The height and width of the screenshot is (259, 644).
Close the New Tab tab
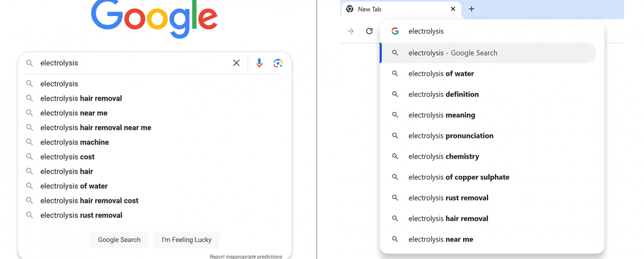453,9
